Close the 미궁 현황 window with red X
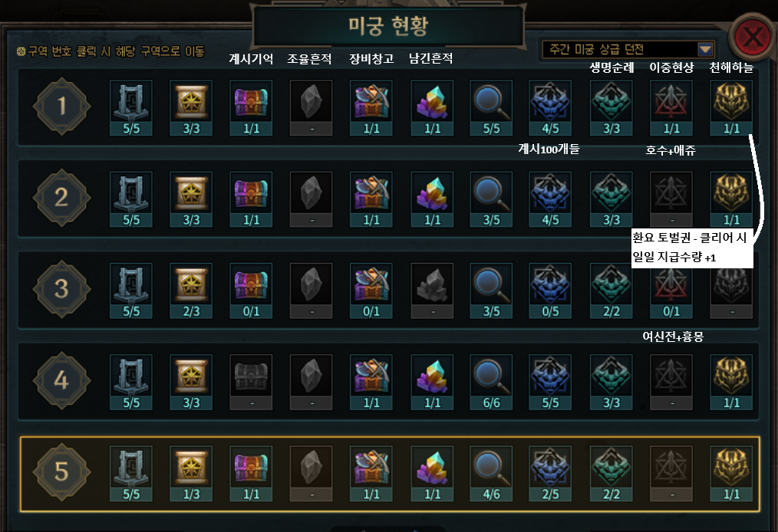The width and height of the screenshot is (778, 532). pyautogui.click(x=753, y=38)
